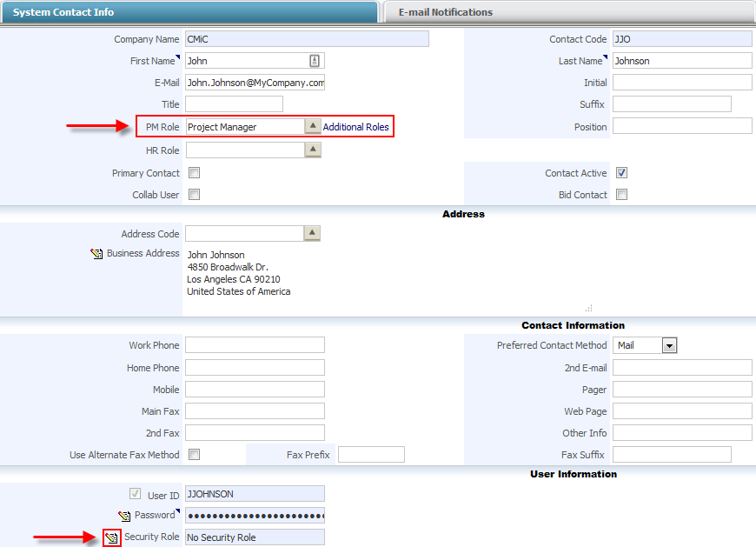Viewport: 756px width, 547px height.
Task: Click the Additional Roles link
Action: (357, 126)
